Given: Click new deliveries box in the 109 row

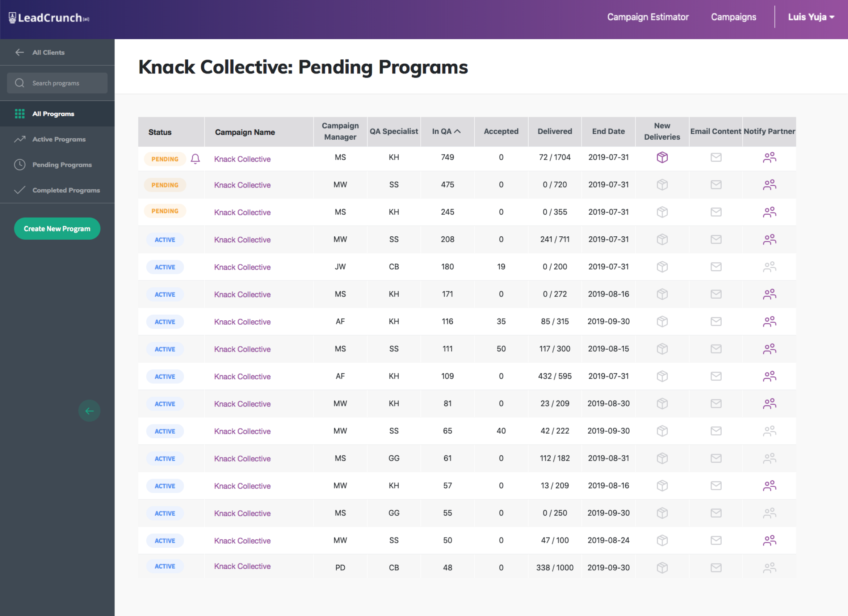Looking at the screenshot, I should (662, 376).
